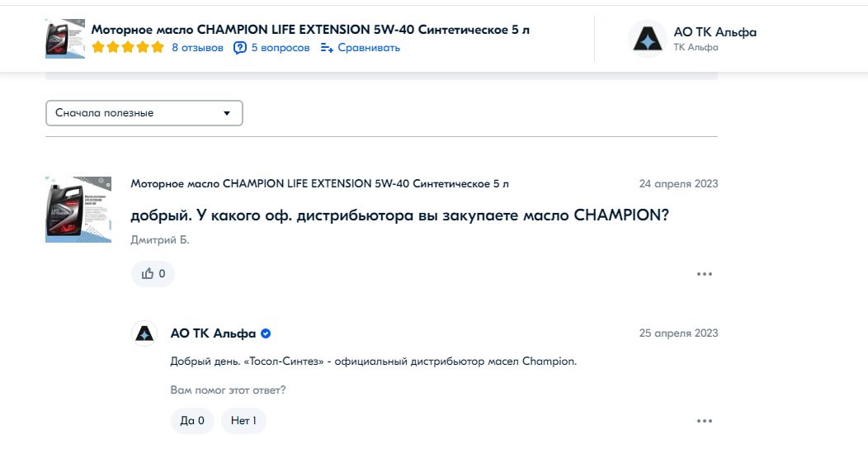Image resolution: width=868 pixels, height=468 pixels.
Task: Click the seller avatar next to the answer
Action: click(144, 333)
